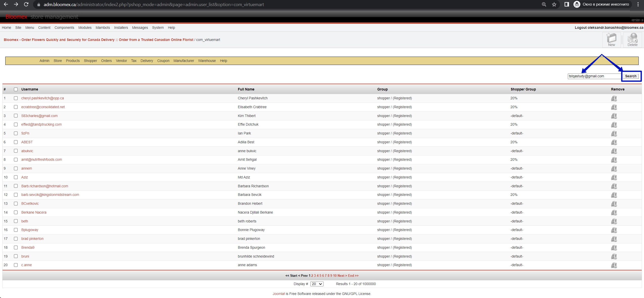The height and width of the screenshot is (298, 644).
Task: Open the Admin menu in yellow bar
Action: click(x=44, y=61)
